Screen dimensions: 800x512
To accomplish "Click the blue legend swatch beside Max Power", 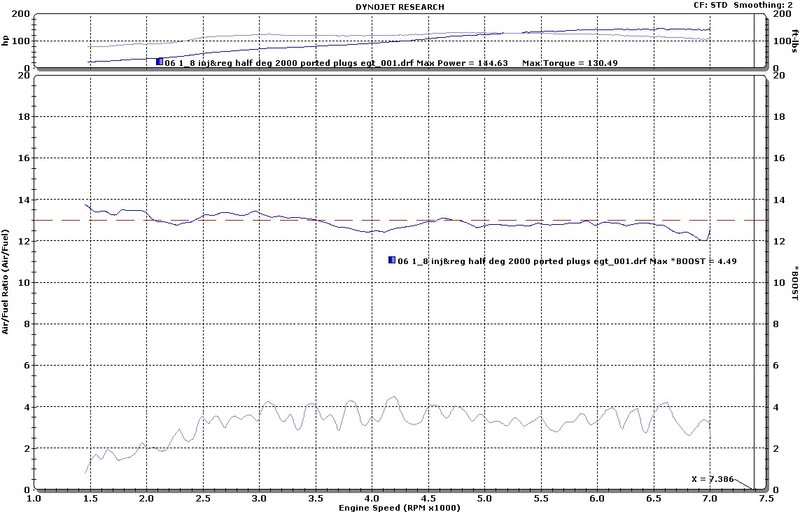I will pos(159,62).
